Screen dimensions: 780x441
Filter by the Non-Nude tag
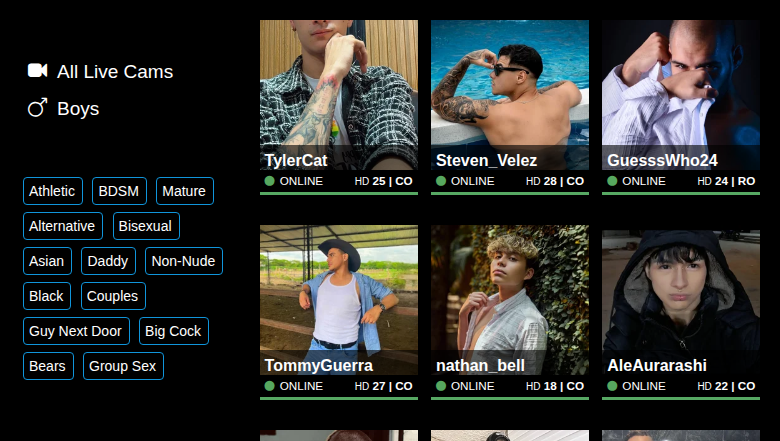(184, 261)
